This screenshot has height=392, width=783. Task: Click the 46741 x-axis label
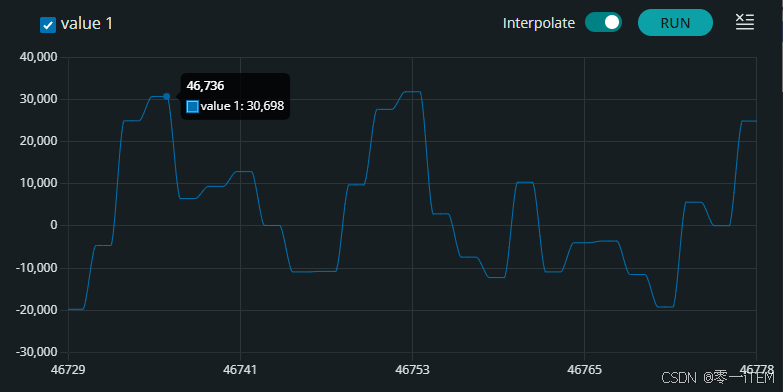[240, 370]
